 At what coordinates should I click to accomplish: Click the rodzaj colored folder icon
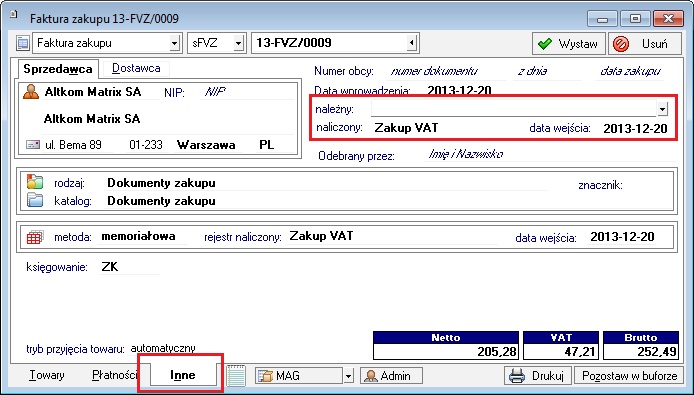[x=35, y=182]
